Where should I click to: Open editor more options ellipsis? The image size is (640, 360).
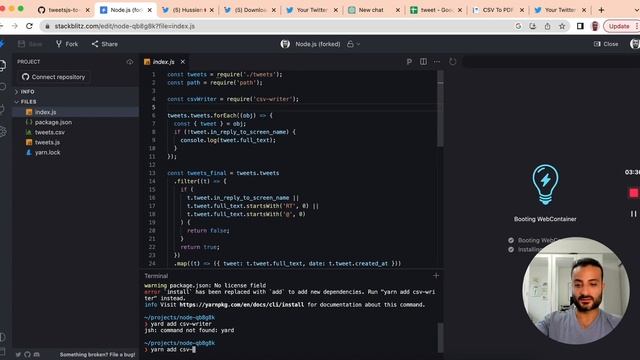(x=437, y=62)
